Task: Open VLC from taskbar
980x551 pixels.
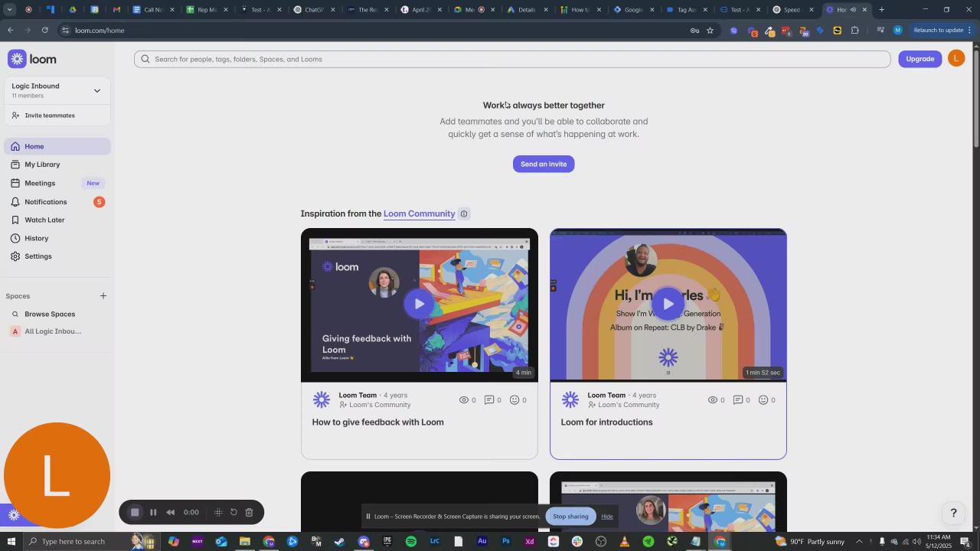Action: [625, 542]
